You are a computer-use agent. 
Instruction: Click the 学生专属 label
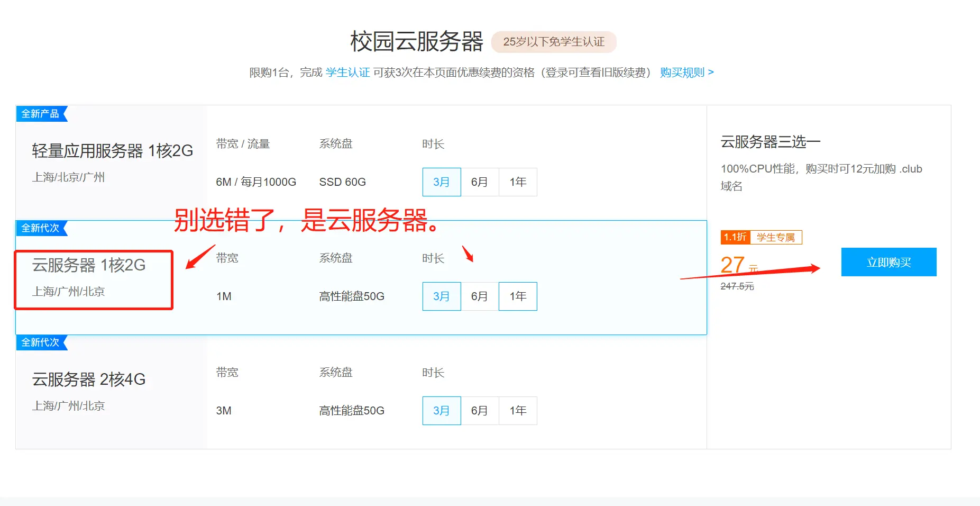click(776, 237)
